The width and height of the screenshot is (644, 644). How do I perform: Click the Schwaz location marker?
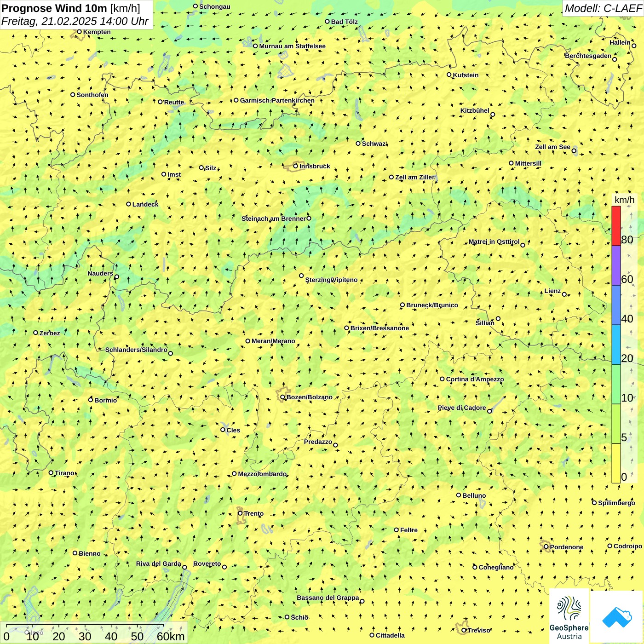(x=358, y=144)
